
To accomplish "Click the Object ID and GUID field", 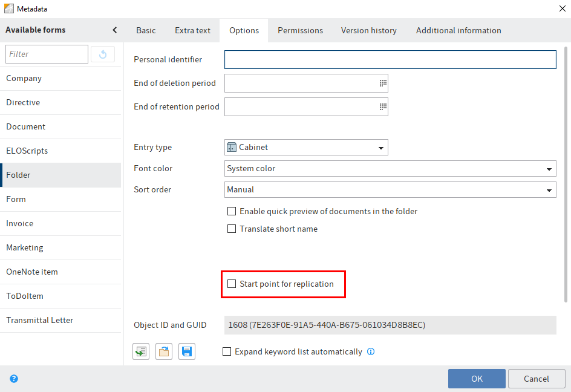I will pyautogui.click(x=390, y=325).
